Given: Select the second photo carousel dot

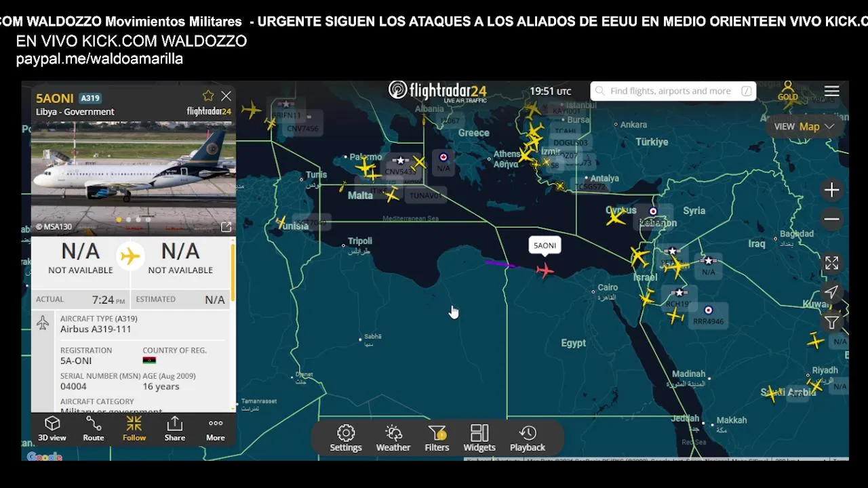Looking at the screenshot, I should (x=129, y=220).
